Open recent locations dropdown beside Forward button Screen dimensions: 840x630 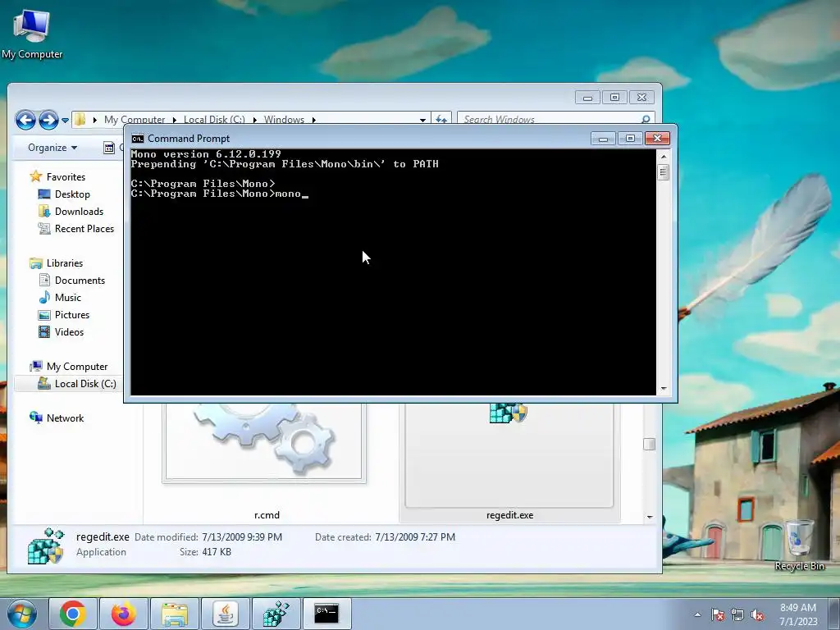pyautogui.click(x=65, y=120)
